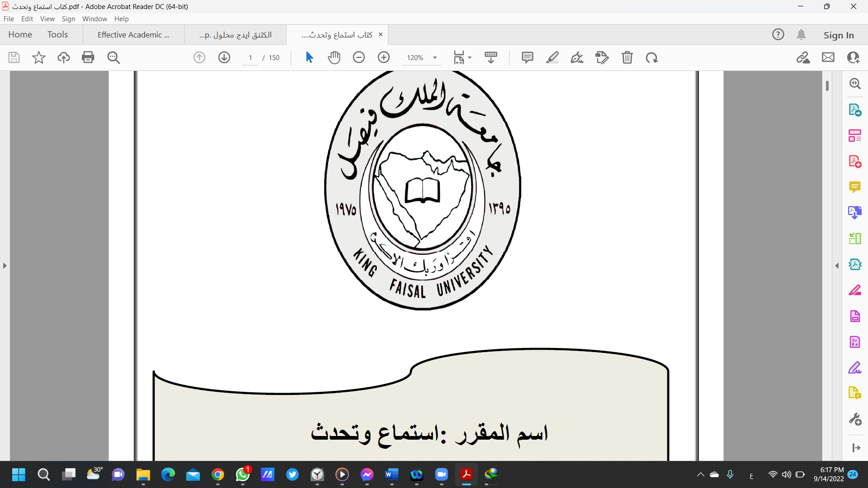Open Google Chrome from taskbar
The width and height of the screenshot is (868, 488).
[218, 474]
